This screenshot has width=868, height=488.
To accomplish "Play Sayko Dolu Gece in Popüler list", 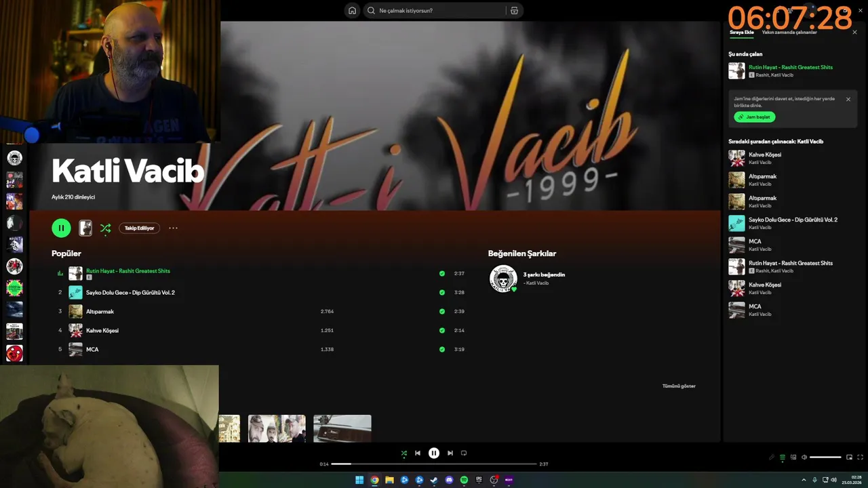I will point(130,293).
